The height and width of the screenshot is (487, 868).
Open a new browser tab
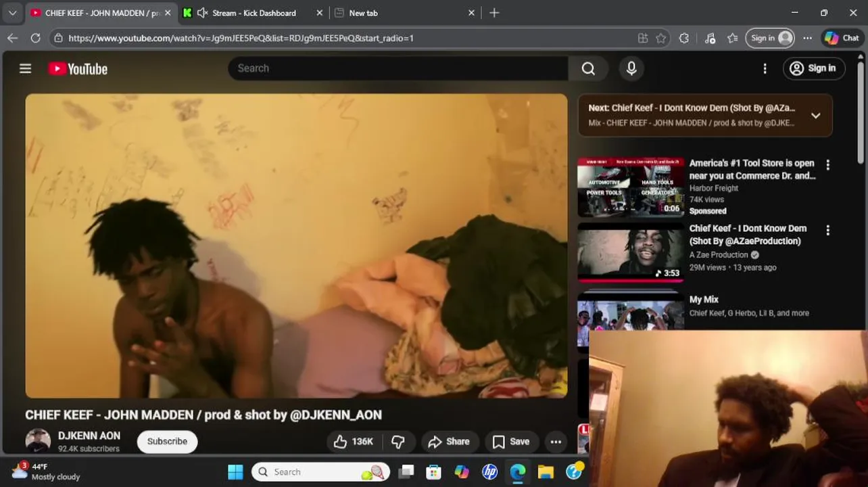(494, 13)
